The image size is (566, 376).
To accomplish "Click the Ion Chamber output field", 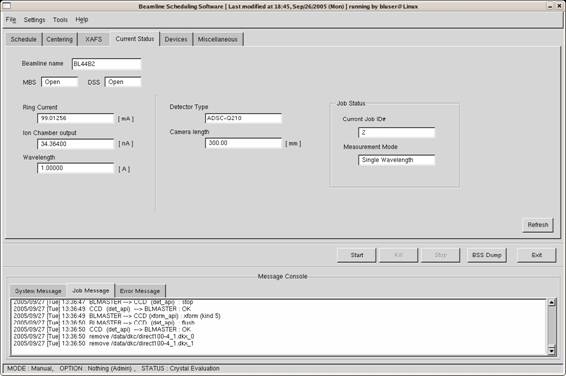I will click(x=75, y=144).
